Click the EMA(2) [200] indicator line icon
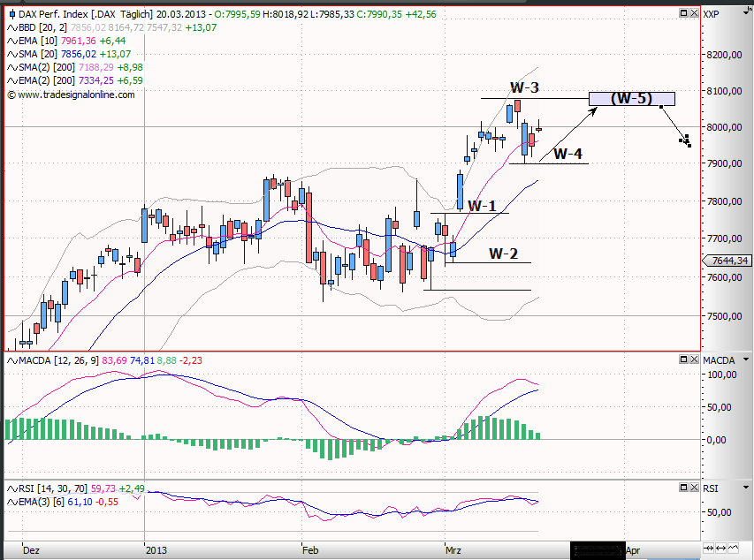The height and width of the screenshot is (560, 754). tap(11, 80)
